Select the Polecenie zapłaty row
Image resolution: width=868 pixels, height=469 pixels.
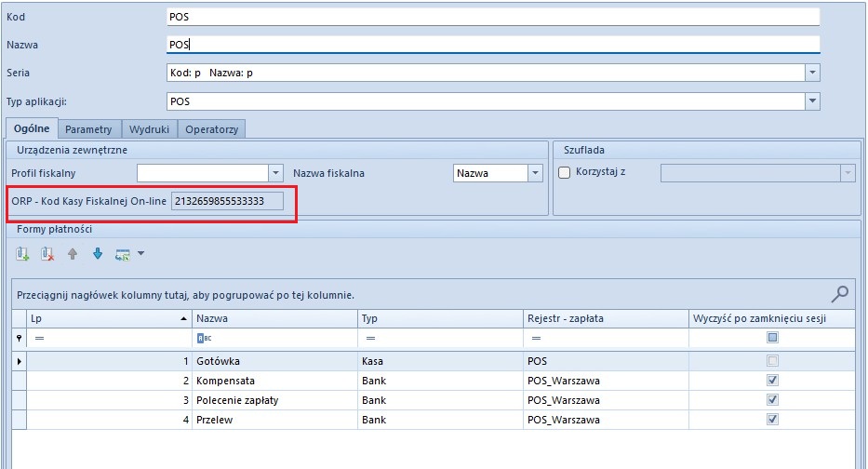coord(237,400)
